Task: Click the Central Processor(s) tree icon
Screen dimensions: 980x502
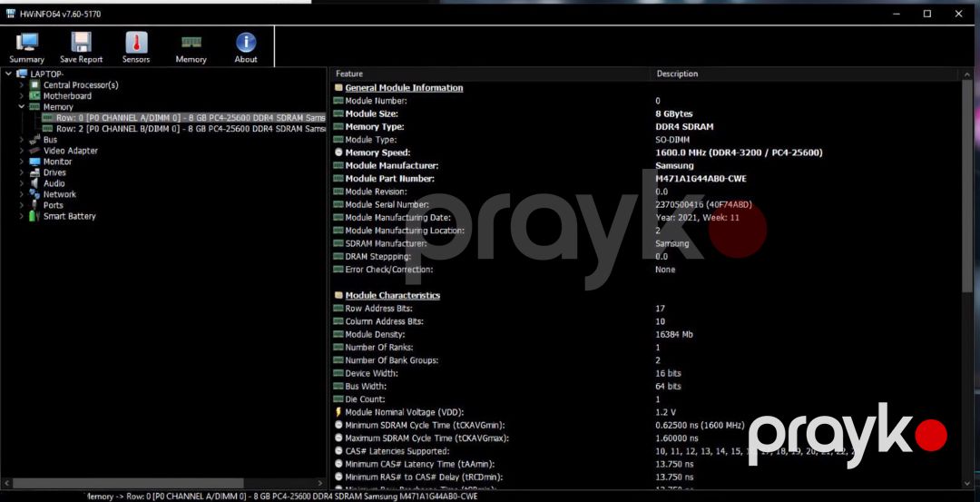Action: click(x=34, y=85)
